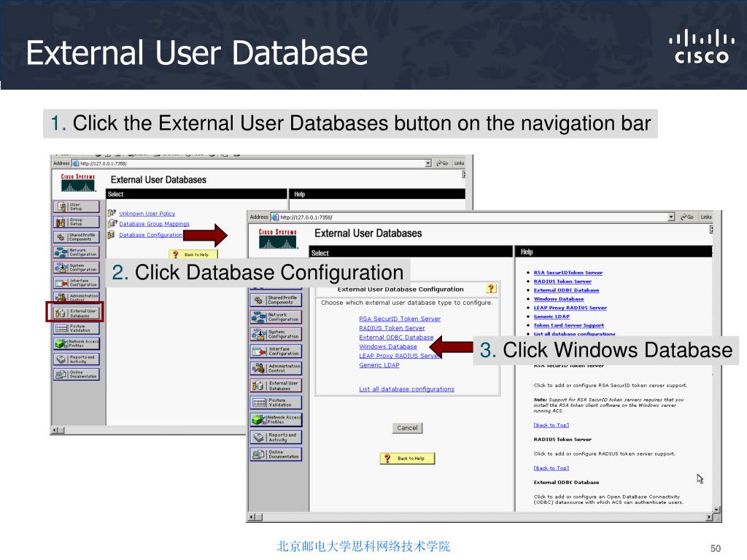Open Generic LDAP help topic link
Image resolution: width=747 pixels, height=560 pixels.
tap(551, 316)
